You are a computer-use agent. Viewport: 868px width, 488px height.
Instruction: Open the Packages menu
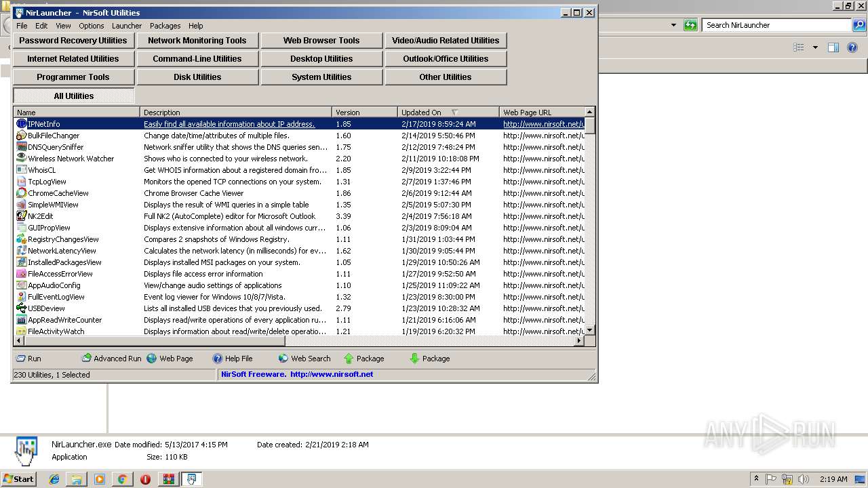[165, 26]
